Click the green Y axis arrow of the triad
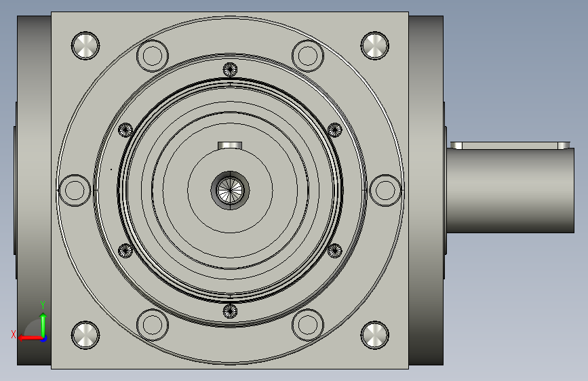588x381 pixels. (x=43, y=324)
